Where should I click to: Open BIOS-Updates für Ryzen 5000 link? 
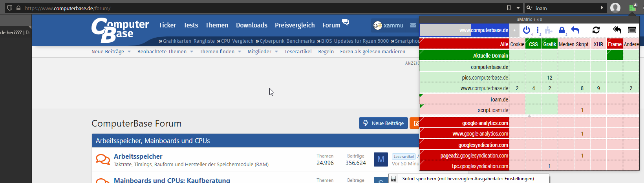point(355,41)
